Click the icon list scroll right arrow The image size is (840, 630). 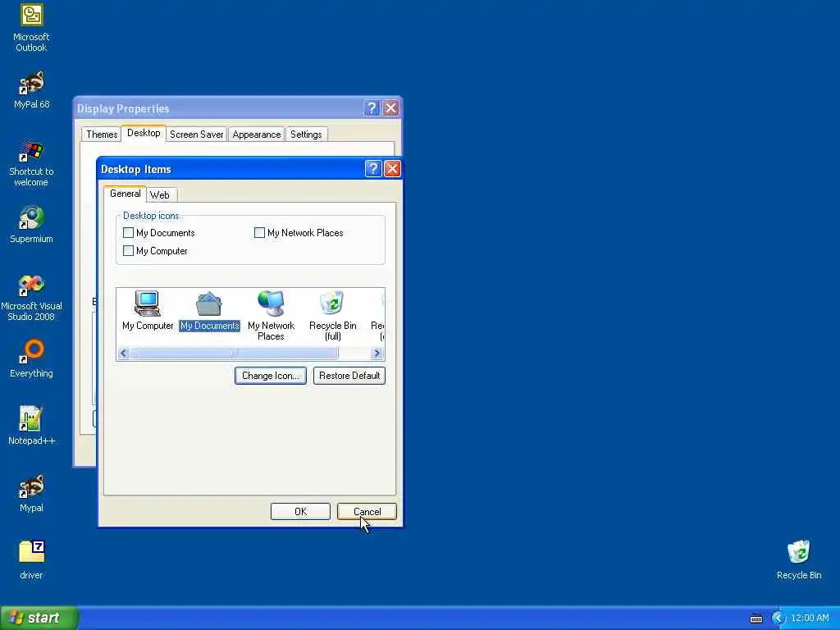pos(377,353)
